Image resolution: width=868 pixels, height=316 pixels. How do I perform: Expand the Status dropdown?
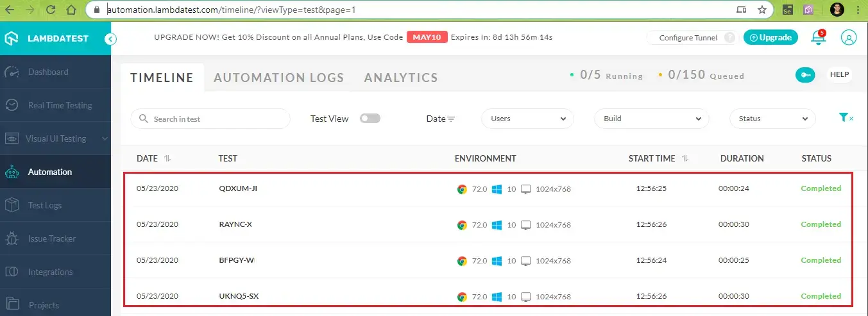[772, 119]
